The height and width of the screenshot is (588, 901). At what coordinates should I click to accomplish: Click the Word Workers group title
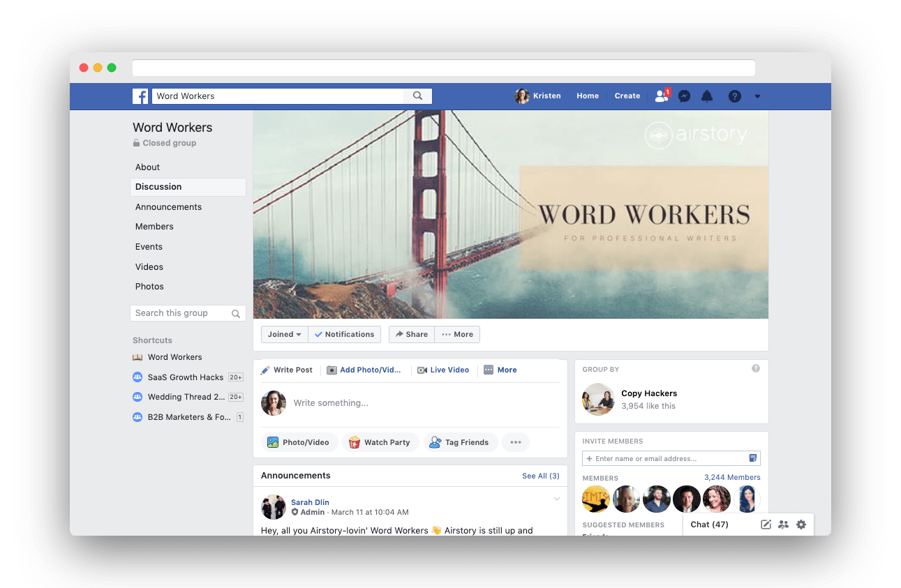(x=172, y=128)
